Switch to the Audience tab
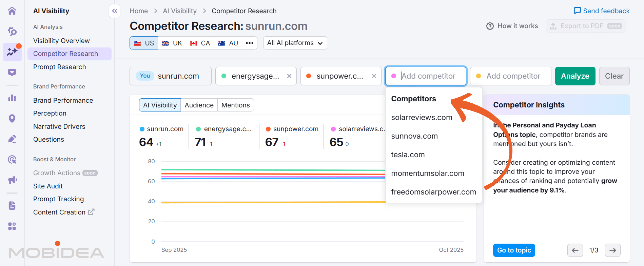 [x=199, y=105]
